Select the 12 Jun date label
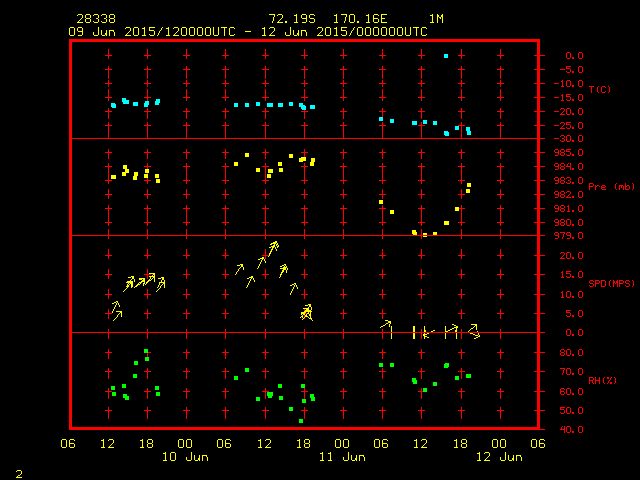 click(498, 457)
